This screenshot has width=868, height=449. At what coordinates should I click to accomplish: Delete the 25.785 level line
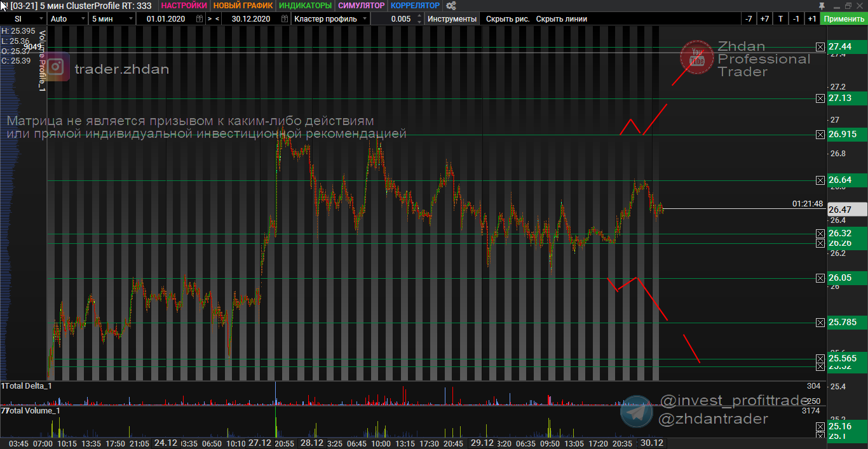pyautogui.click(x=820, y=323)
